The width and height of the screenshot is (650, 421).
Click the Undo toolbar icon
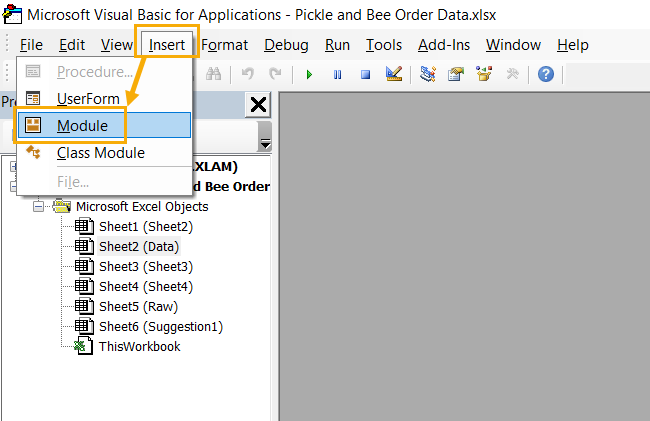(247, 74)
